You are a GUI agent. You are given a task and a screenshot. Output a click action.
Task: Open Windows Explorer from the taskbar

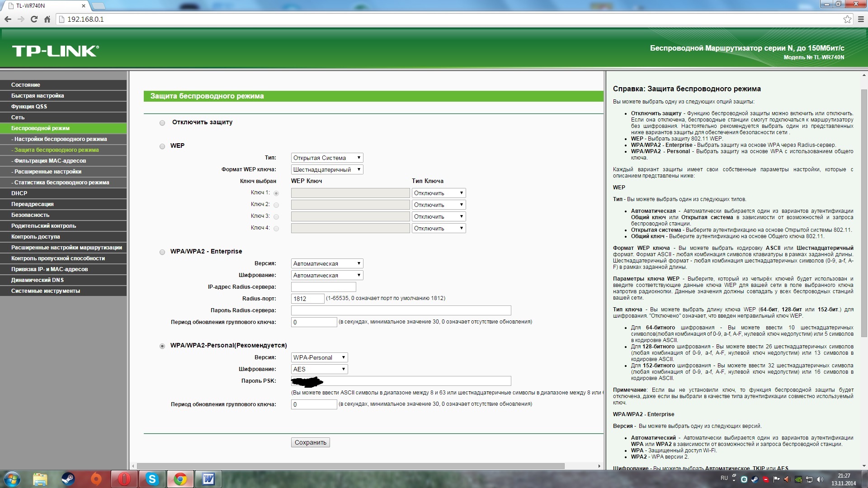click(x=40, y=479)
